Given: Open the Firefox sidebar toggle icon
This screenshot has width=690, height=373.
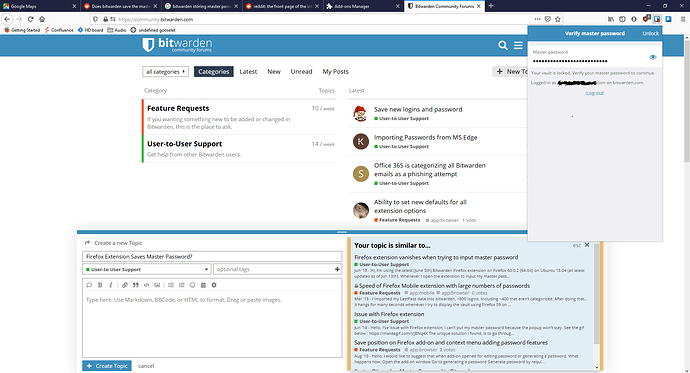Looking at the screenshot, I should (x=622, y=19).
